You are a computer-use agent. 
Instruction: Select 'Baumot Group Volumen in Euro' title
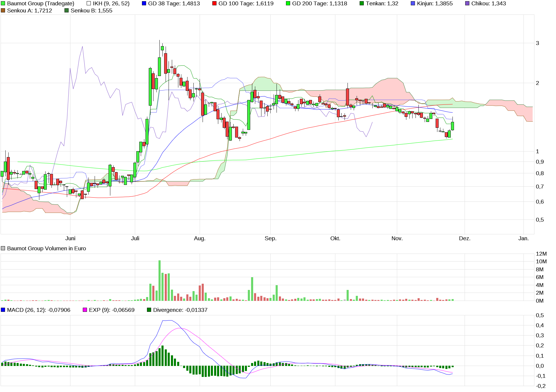[46, 249]
